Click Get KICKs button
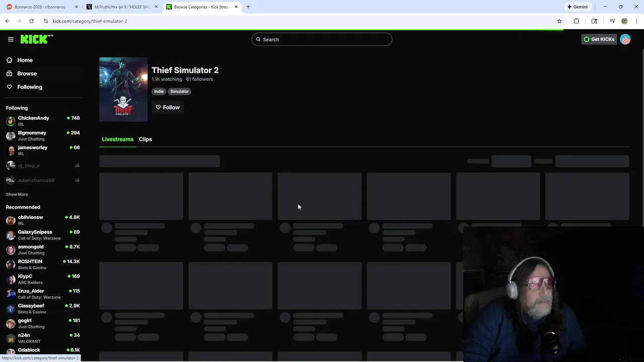 coord(599,39)
